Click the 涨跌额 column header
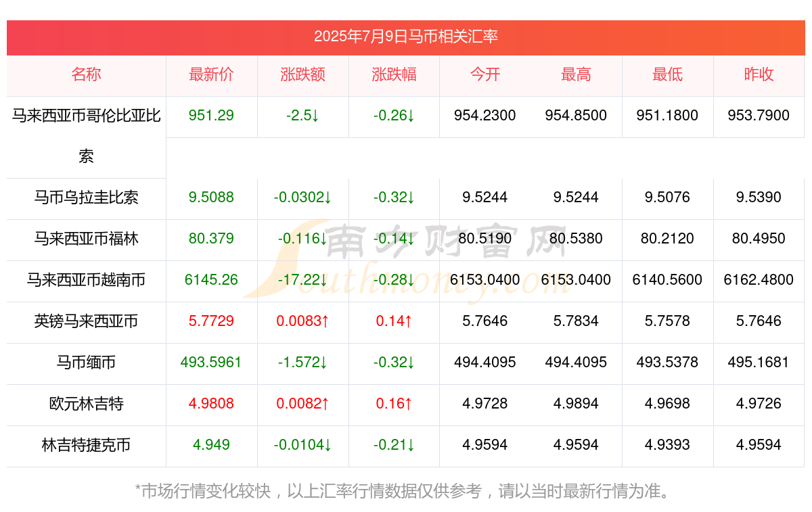 (x=303, y=74)
